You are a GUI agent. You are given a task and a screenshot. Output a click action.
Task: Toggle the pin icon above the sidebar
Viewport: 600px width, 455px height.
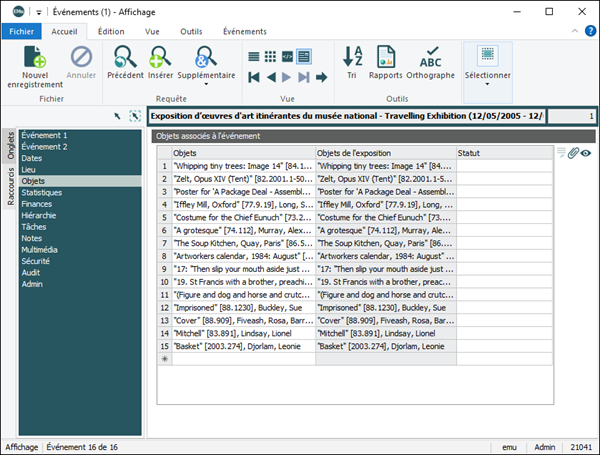[117, 117]
